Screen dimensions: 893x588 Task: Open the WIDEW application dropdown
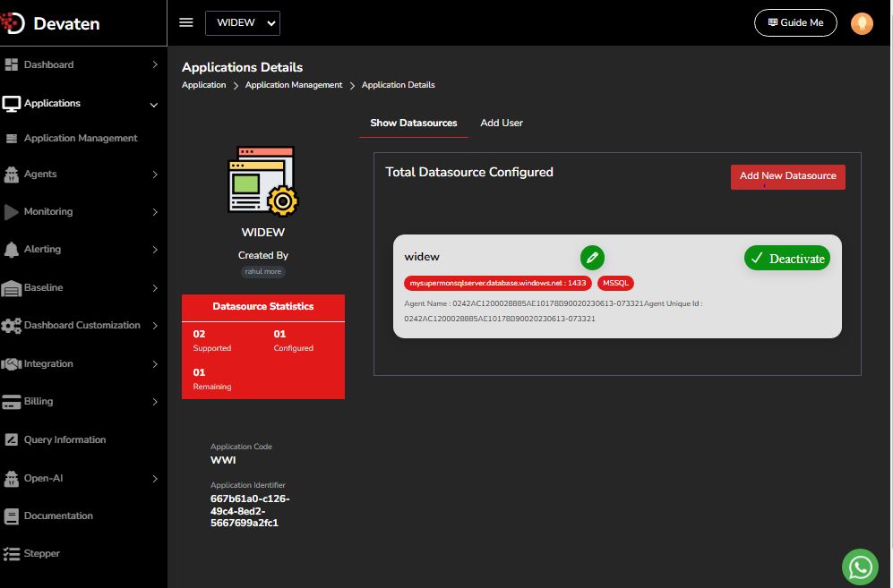[243, 22]
